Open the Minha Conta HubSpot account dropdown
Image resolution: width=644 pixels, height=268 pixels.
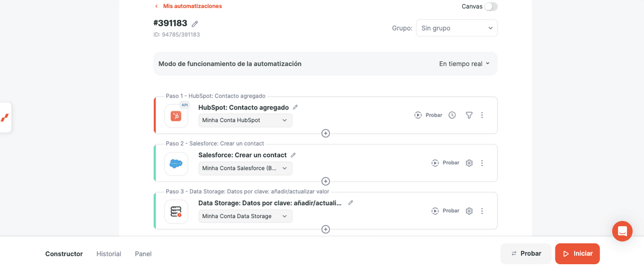tap(245, 120)
